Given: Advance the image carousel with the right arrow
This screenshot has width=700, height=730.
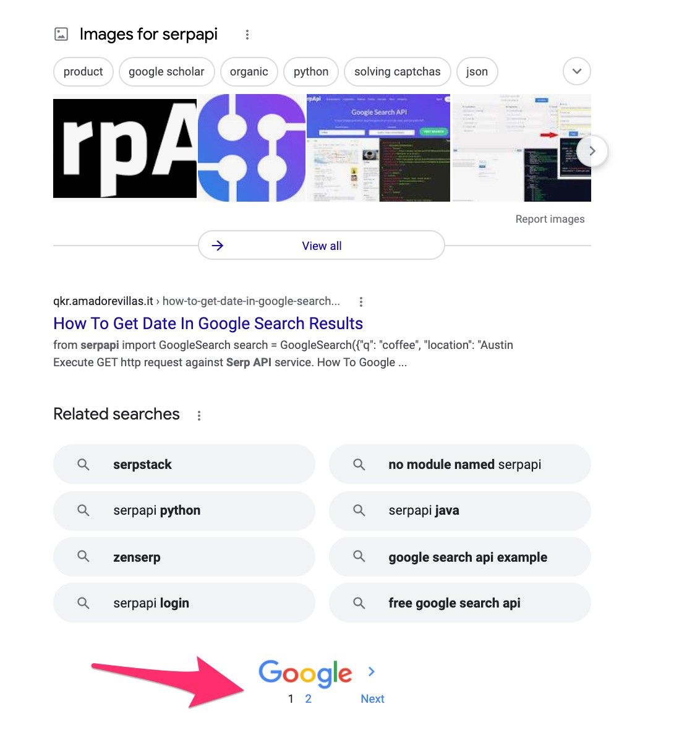Looking at the screenshot, I should click(592, 151).
